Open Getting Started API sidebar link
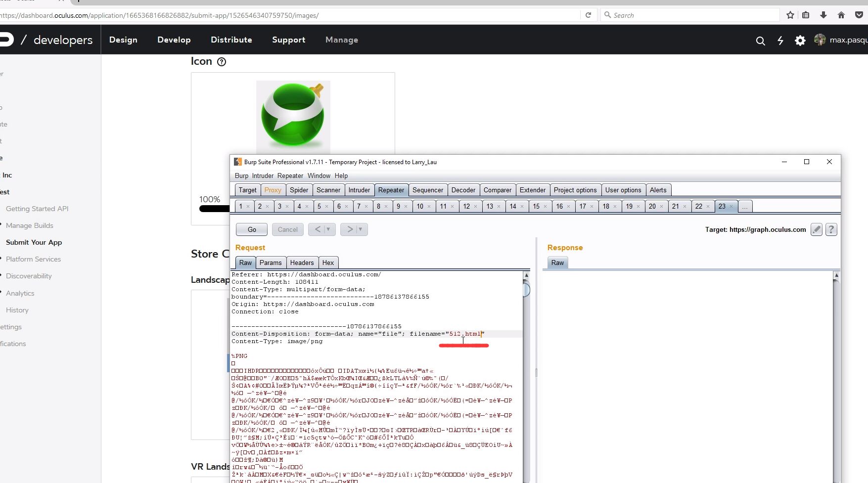This screenshot has width=868, height=483. pyautogui.click(x=37, y=209)
